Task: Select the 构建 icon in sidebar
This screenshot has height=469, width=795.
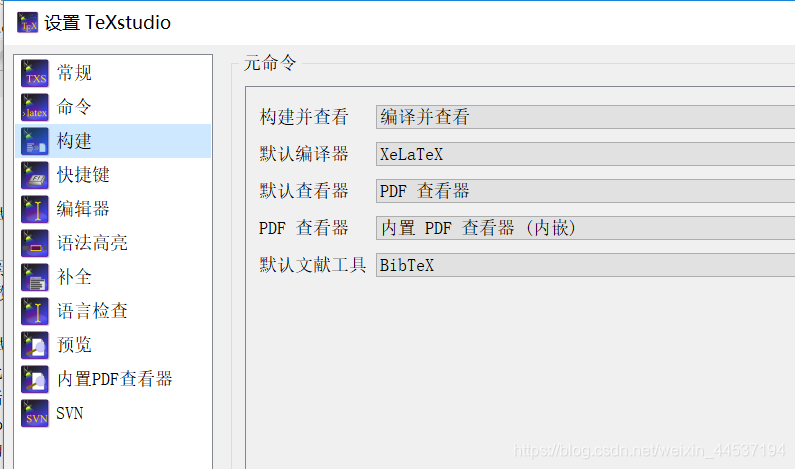Action: tap(35, 141)
